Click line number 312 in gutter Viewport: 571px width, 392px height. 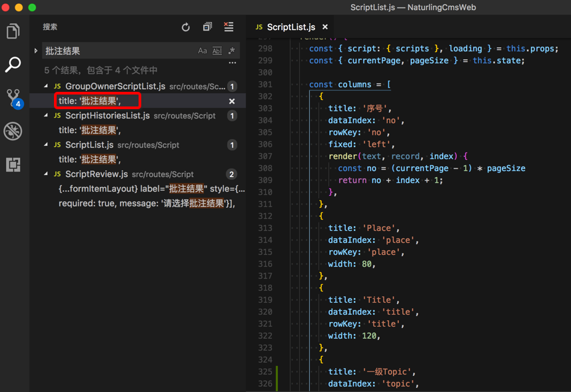click(x=265, y=216)
